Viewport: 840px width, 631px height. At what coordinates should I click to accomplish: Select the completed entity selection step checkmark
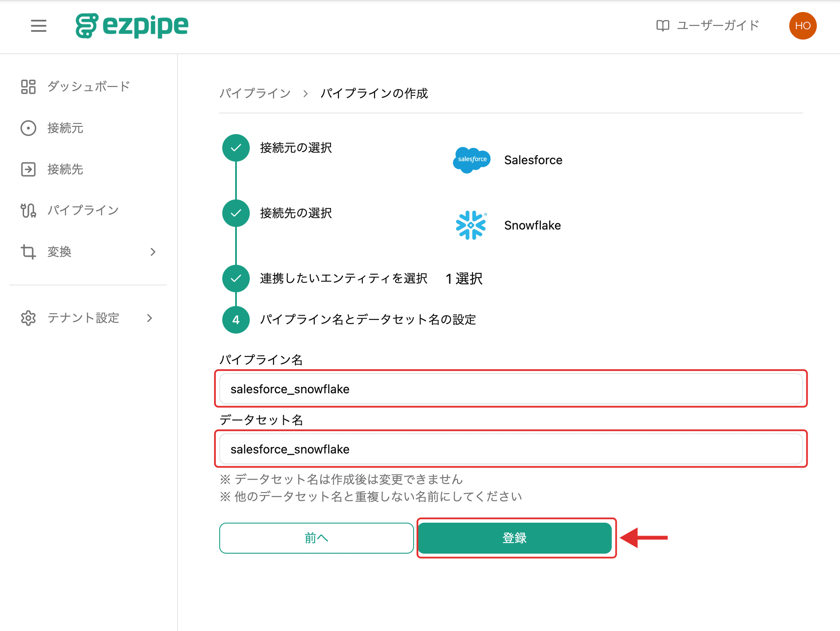point(236,279)
